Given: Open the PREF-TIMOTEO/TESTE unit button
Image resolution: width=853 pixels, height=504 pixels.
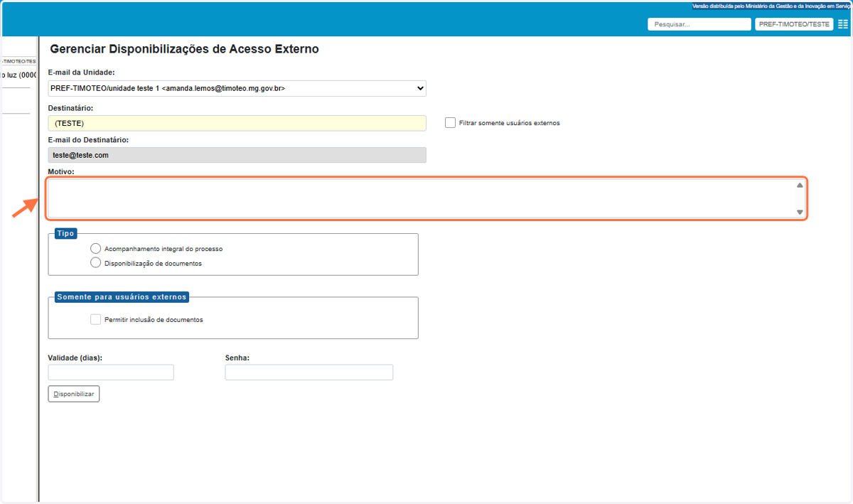Looking at the screenshot, I should (794, 24).
